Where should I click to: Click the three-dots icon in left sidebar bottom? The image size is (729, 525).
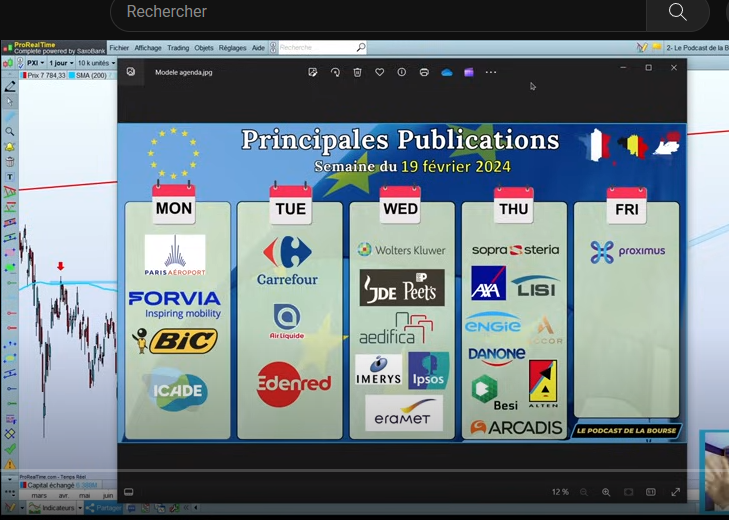coord(10,492)
